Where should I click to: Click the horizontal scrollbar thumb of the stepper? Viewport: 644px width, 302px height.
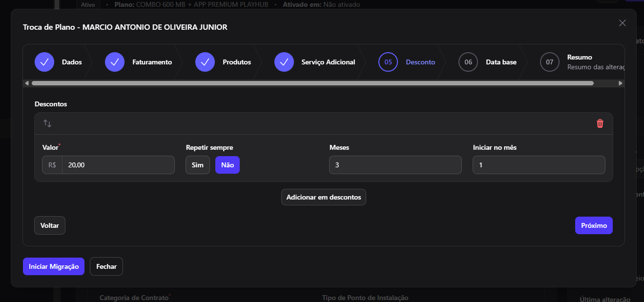pyautogui.click(x=312, y=83)
